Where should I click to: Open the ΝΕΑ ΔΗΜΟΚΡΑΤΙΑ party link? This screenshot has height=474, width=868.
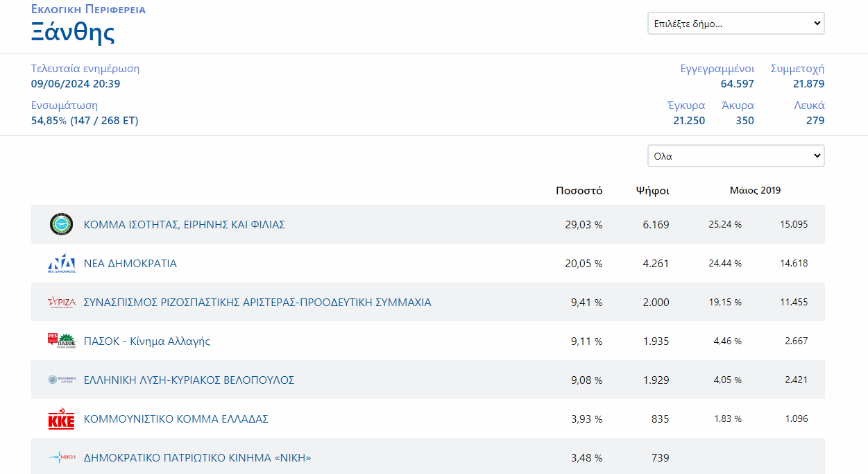pyautogui.click(x=130, y=264)
